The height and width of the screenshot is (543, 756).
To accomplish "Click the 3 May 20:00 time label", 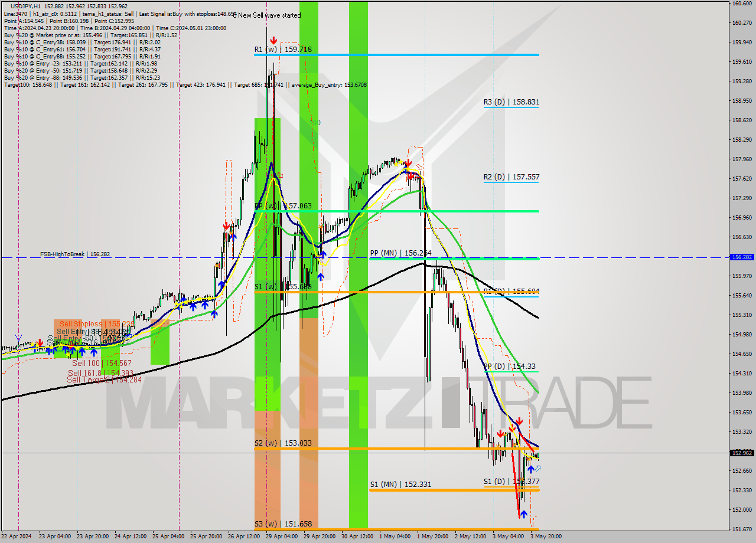I will pyautogui.click(x=546, y=537).
